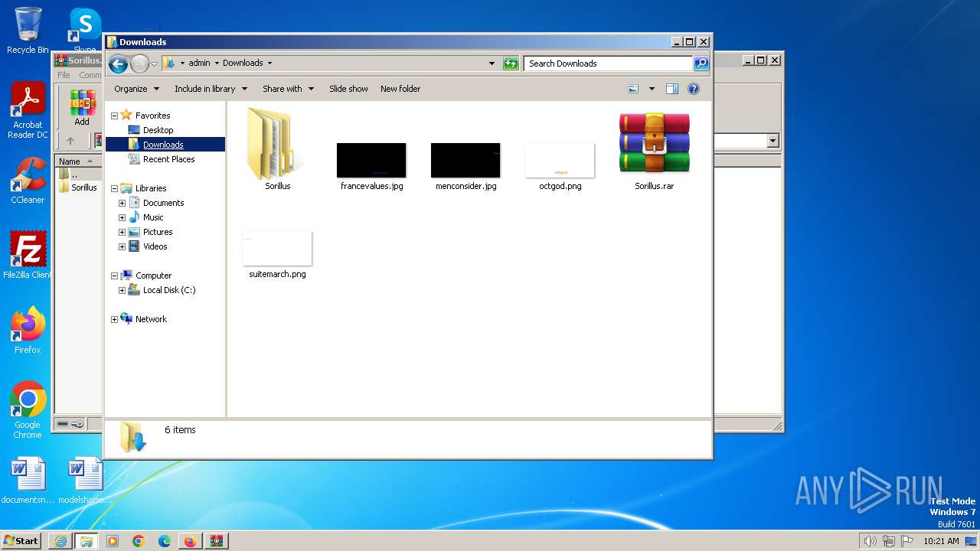The width and height of the screenshot is (980, 551).
Task: Open the address bar history dropdown
Action: (492, 64)
